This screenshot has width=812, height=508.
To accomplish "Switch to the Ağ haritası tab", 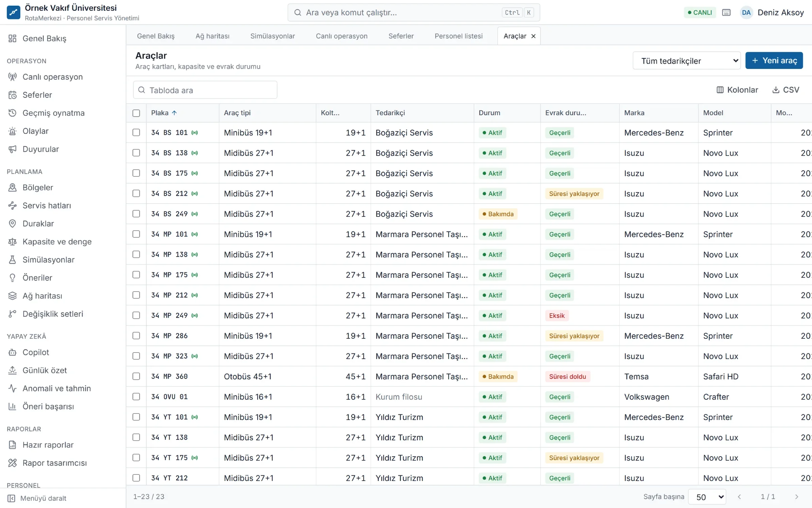I will coord(212,36).
